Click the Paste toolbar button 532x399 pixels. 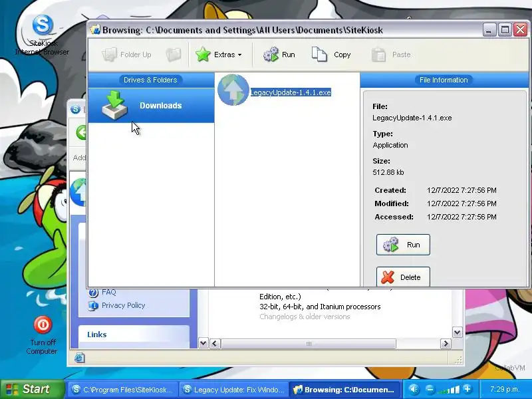point(391,55)
